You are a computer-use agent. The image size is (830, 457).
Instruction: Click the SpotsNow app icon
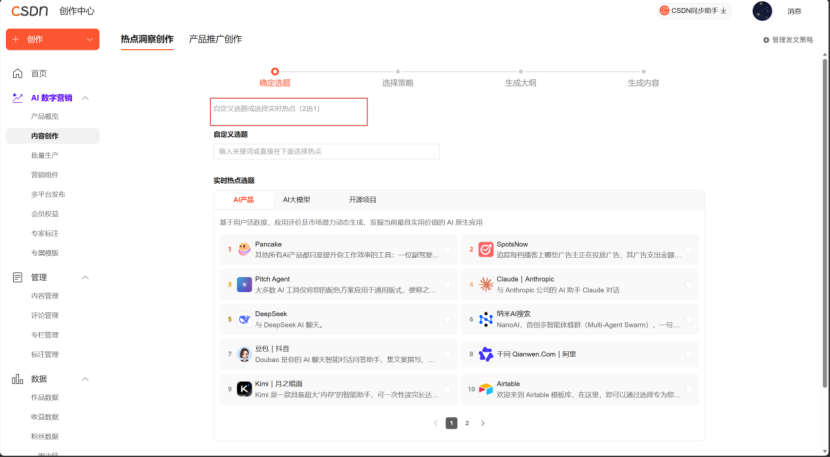[x=485, y=249]
